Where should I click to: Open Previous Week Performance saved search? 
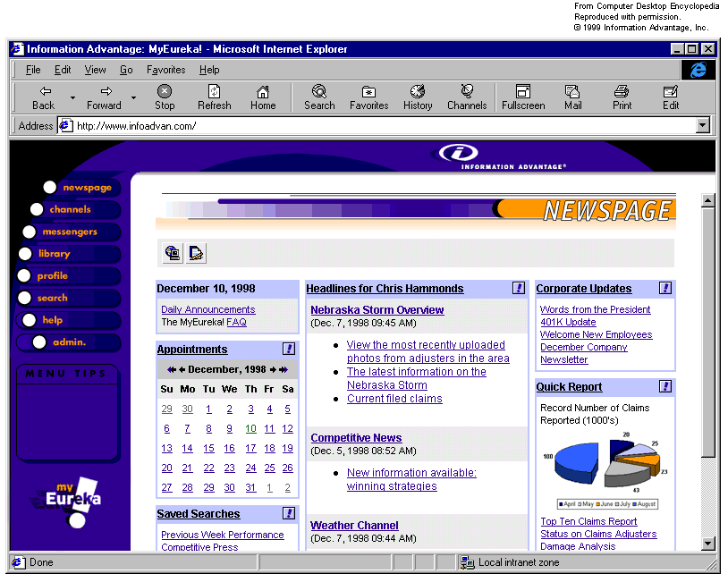tap(223, 535)
